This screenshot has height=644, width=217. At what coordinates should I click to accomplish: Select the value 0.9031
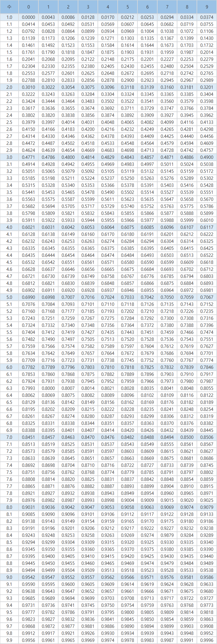(29, 507)
